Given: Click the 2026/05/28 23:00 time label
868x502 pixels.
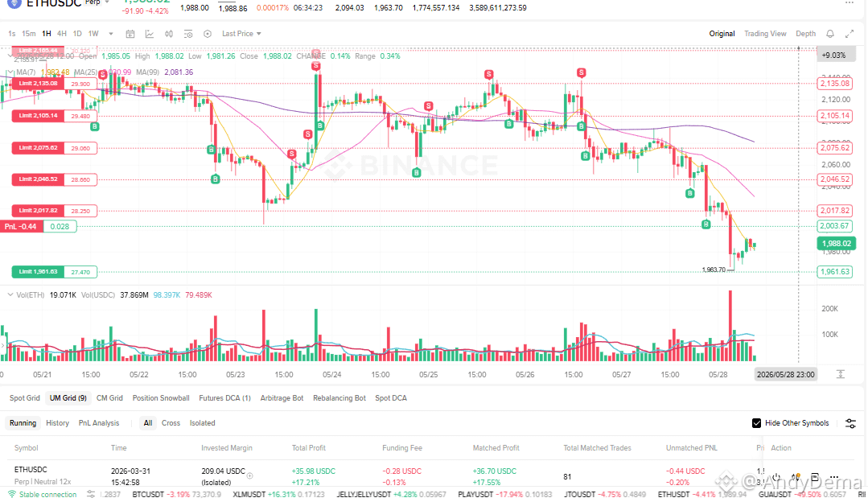Looking at the screenshot, I should pos(785,374).
